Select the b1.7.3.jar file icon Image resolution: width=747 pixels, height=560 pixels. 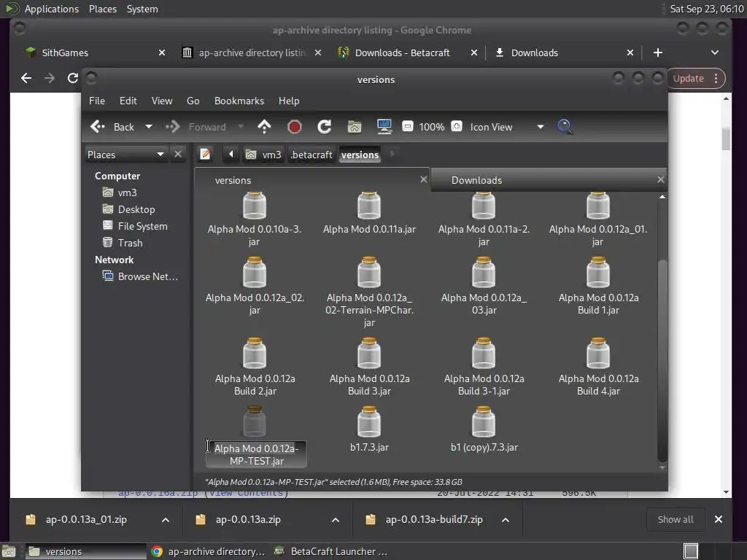[369, 422]
